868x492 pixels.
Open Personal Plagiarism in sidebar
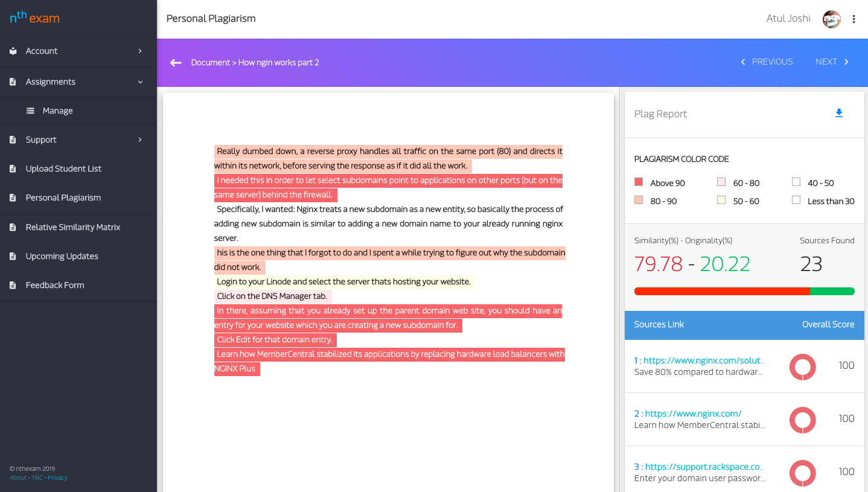[x=78, y=198]
